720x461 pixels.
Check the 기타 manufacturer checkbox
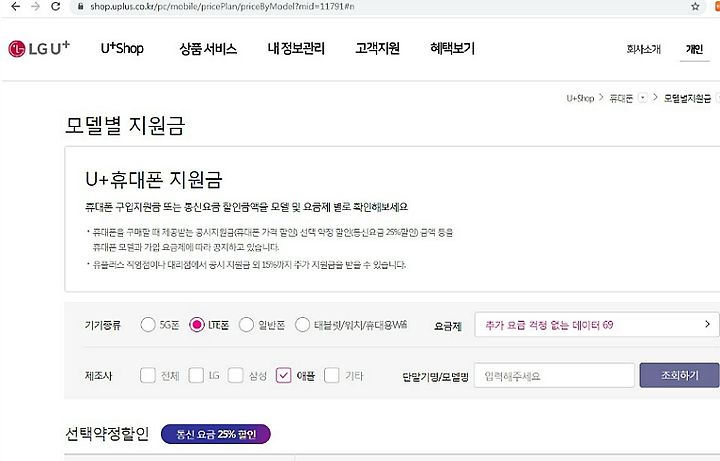pyautogui.click(x=332, y=375)
